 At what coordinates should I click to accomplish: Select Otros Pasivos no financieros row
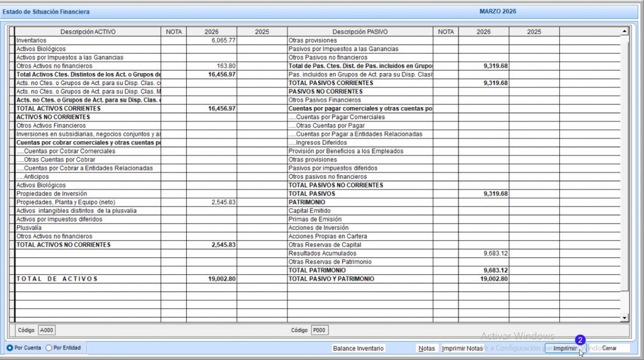coord(360,57)
